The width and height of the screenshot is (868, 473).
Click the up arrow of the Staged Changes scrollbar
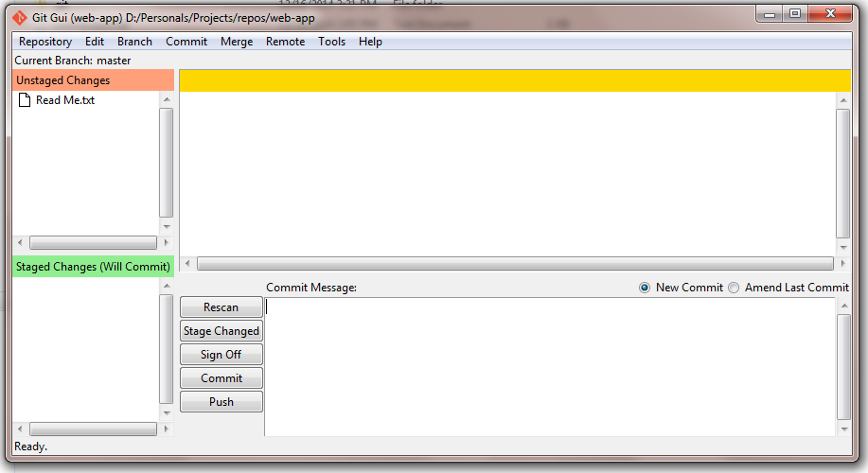(x=167, y=286)
